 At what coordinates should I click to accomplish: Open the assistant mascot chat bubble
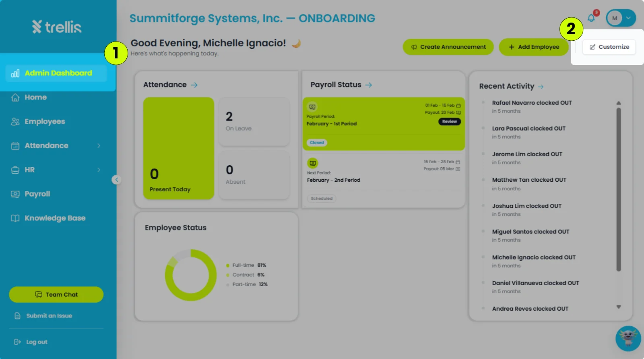(628, 338)
